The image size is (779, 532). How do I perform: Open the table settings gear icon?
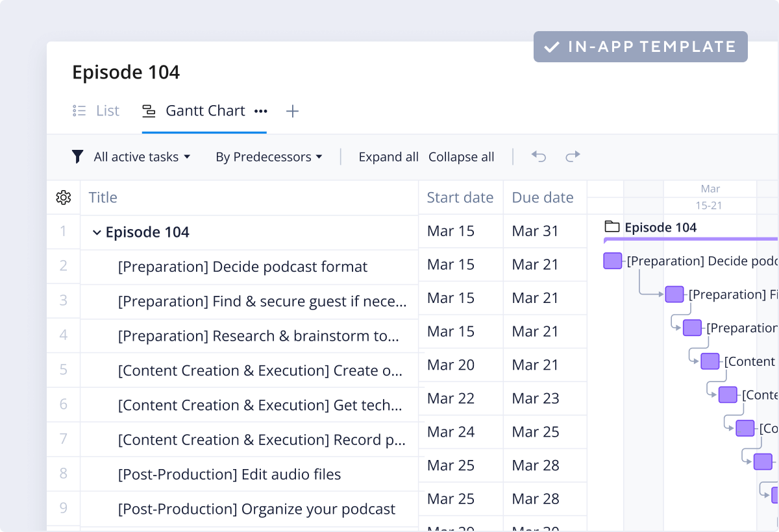64,198
